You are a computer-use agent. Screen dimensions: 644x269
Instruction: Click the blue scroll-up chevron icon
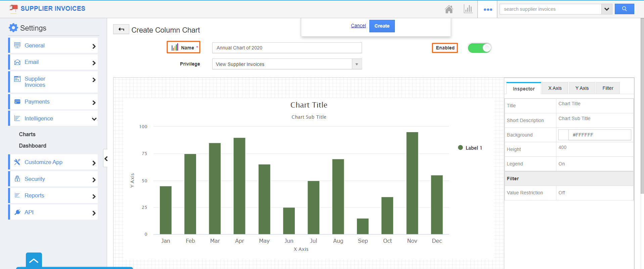coord(34,261)
